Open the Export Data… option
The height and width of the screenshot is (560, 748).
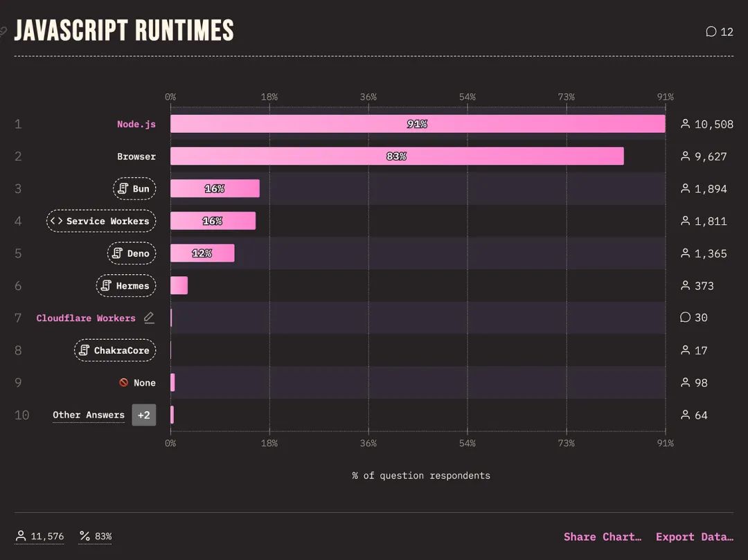pos(695,536)
